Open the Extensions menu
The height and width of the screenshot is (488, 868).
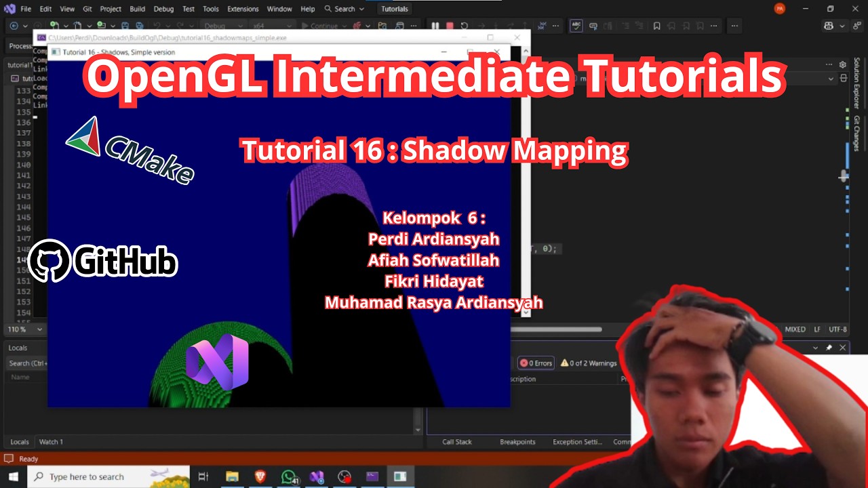(243, 9)
